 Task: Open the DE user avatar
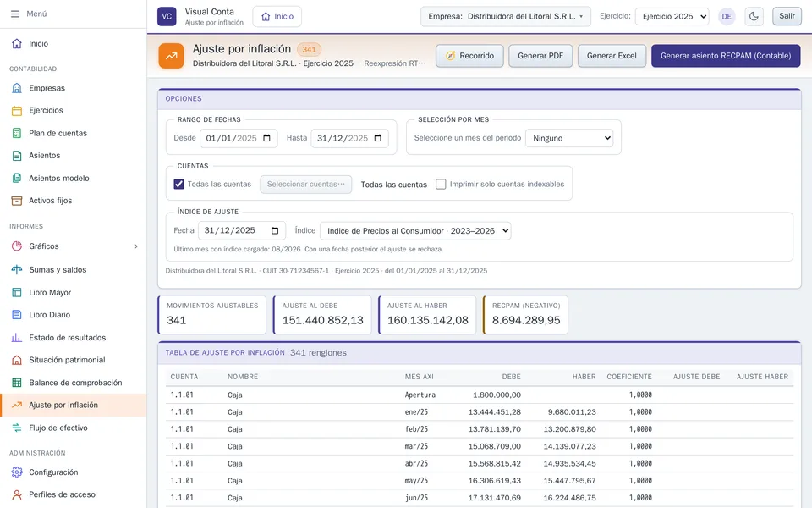coord(727,17)
